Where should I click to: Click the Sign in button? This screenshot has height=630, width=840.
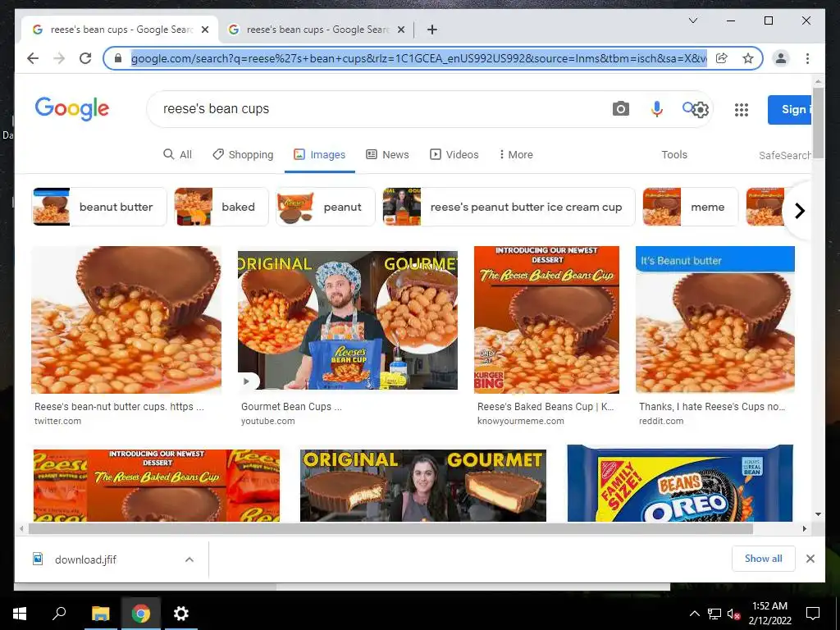tap(789, 110)
